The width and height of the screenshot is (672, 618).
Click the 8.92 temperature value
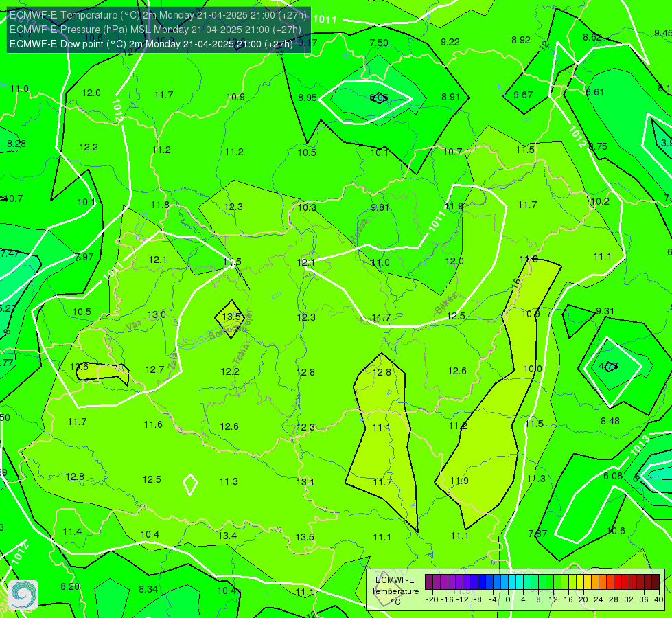[x=521, y=40]
